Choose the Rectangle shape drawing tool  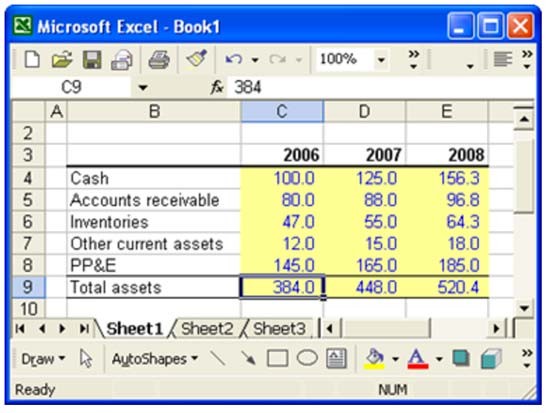tap(277, 358)
